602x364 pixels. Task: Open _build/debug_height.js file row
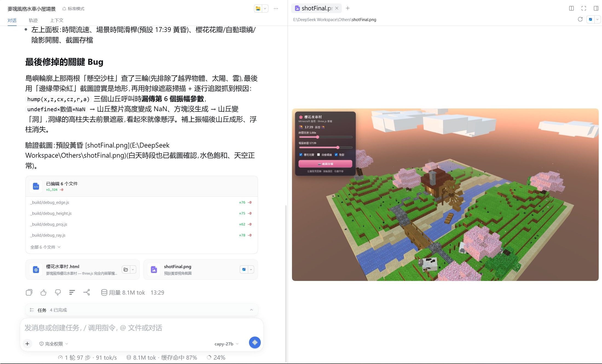click(141, 213)
